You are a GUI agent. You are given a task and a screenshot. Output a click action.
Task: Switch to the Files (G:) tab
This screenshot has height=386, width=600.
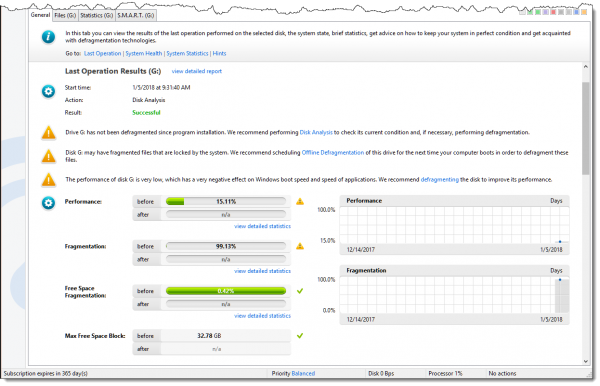click(x=65, y=15)
